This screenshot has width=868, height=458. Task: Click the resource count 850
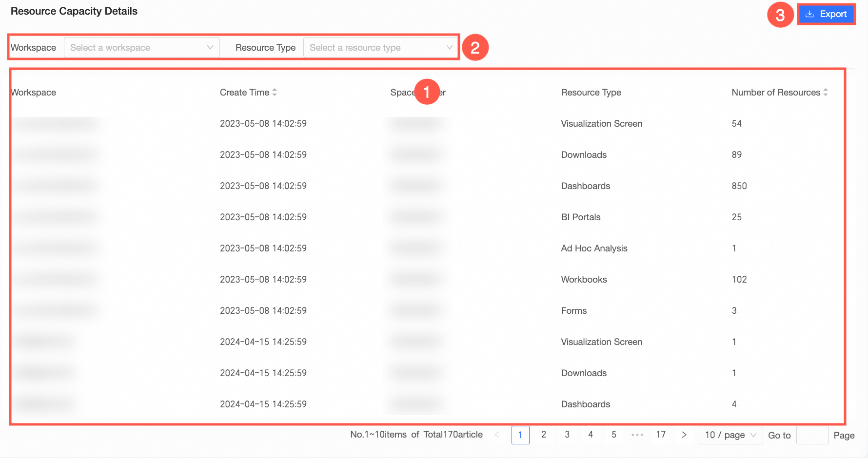[x=739, y=186]
